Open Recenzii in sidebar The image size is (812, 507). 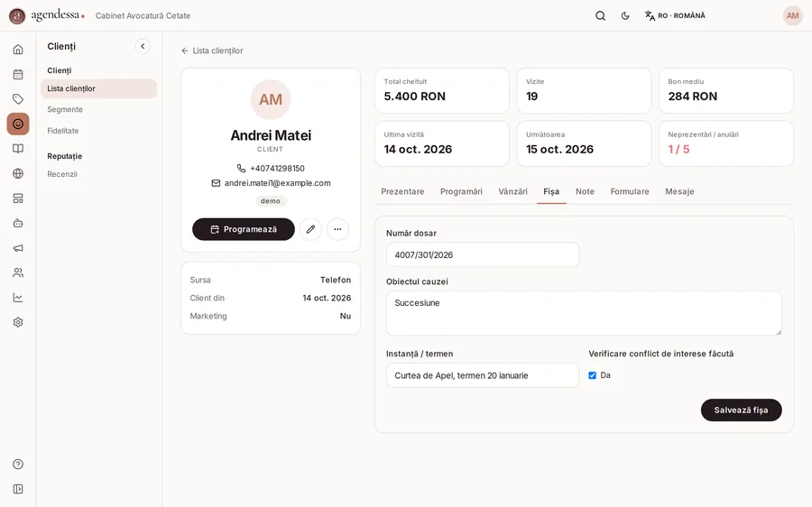click(62, 174)
